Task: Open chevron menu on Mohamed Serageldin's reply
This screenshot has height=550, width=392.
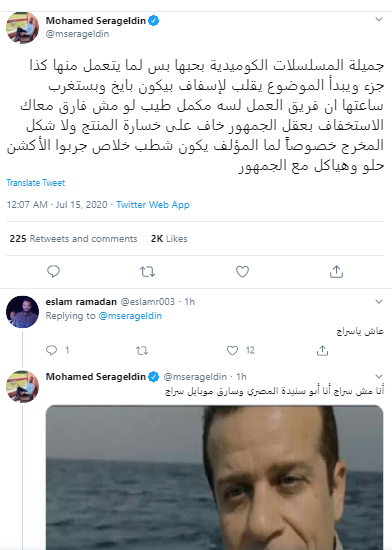Action: [x=379, y=376]
